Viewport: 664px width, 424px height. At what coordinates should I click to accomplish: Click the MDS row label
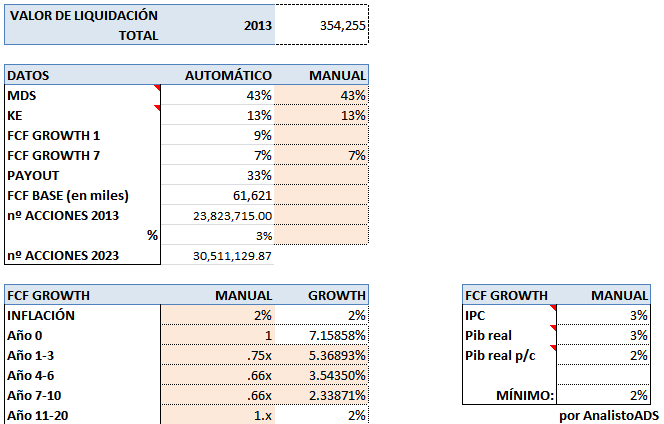point(22,95)
